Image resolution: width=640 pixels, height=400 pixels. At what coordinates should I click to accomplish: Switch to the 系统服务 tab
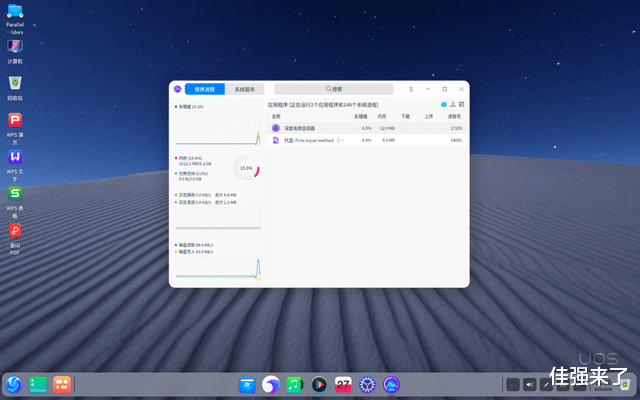click(244, 89)
